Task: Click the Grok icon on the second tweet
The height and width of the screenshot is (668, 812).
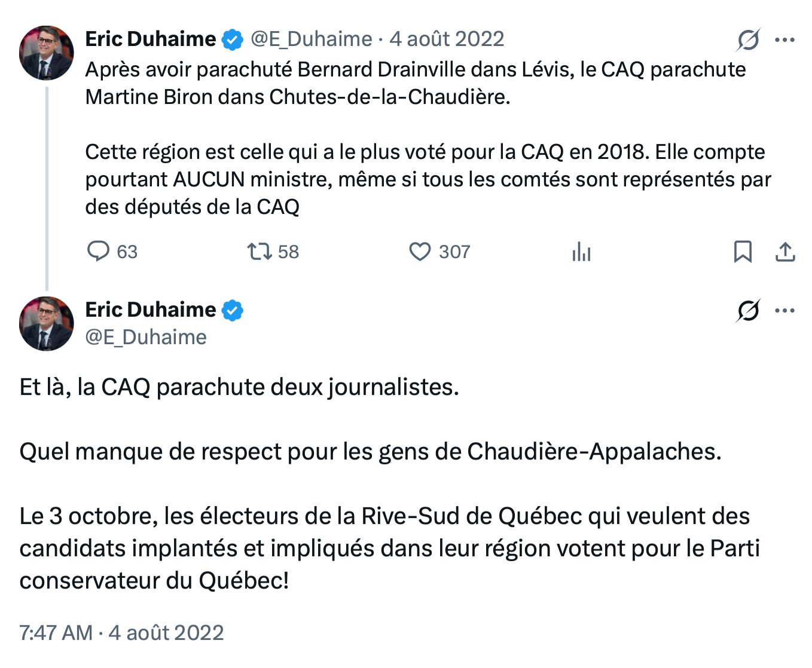Action: pos(748,311)
